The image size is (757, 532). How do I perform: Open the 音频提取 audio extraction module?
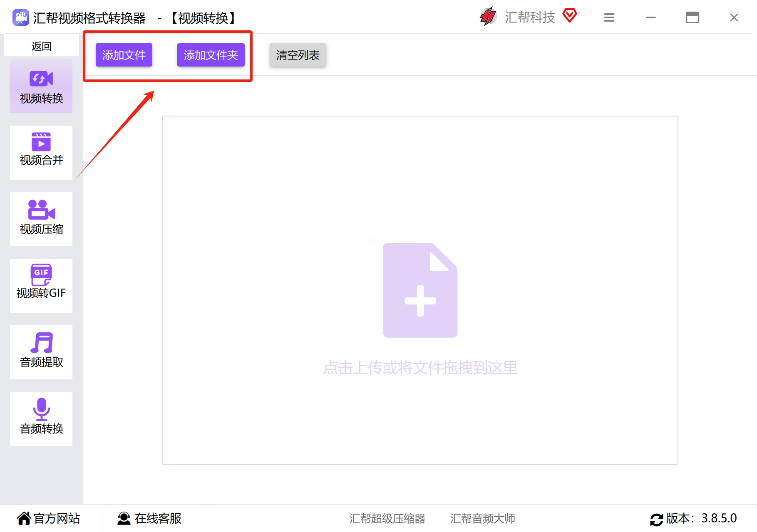tap(41, 352)
